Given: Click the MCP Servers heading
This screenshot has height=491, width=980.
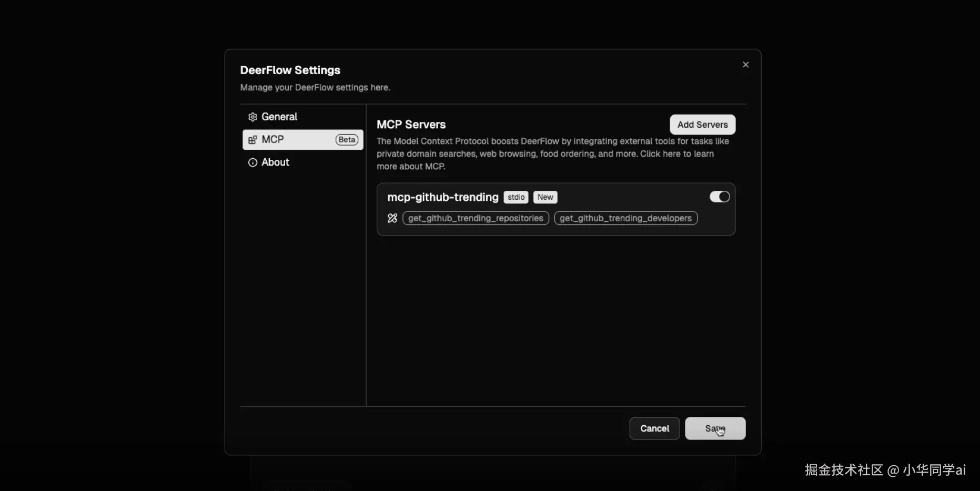Looking at the screenshot, I should (411, 125).
